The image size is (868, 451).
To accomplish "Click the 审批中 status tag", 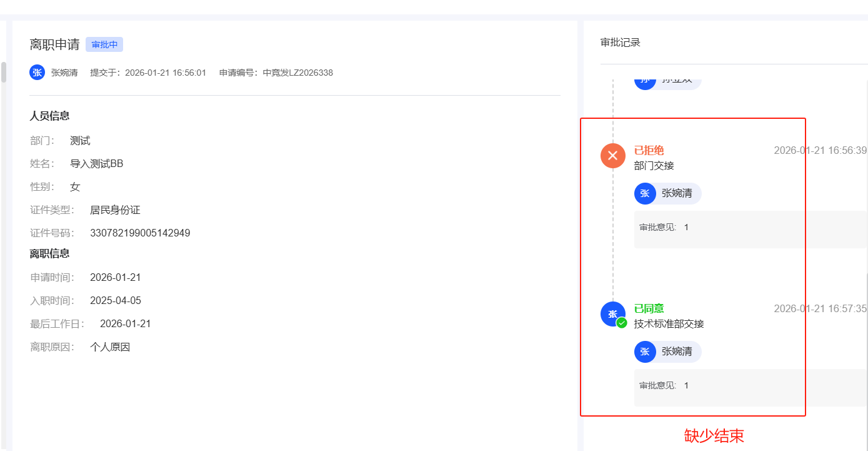I will tap(104, 44).
